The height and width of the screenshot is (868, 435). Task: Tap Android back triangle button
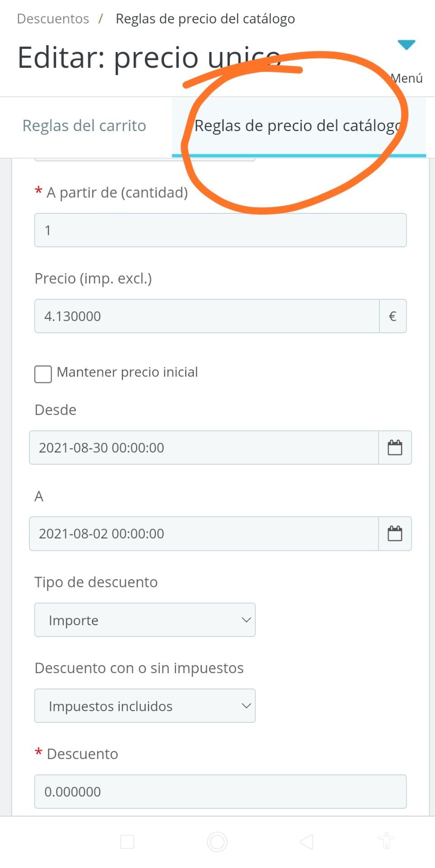point(307,842)
